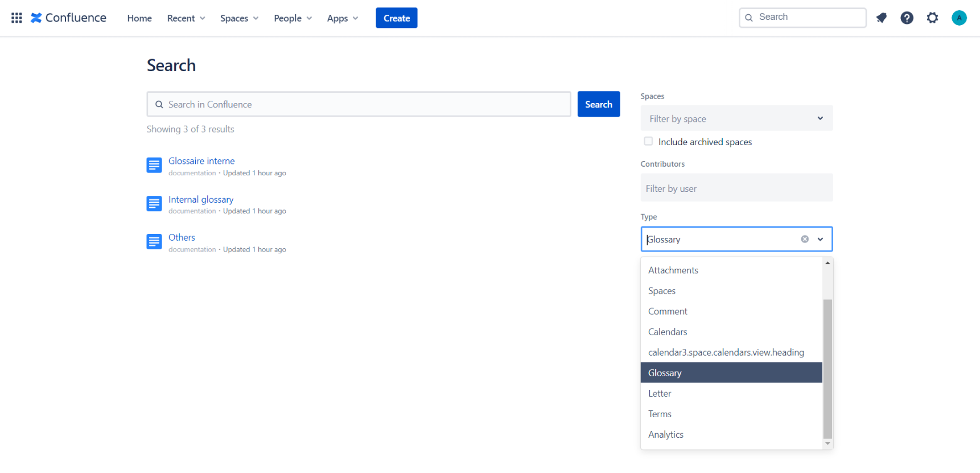Open the Internal glossary result
This screenshot has width=980, height=473.
(201, 200)
